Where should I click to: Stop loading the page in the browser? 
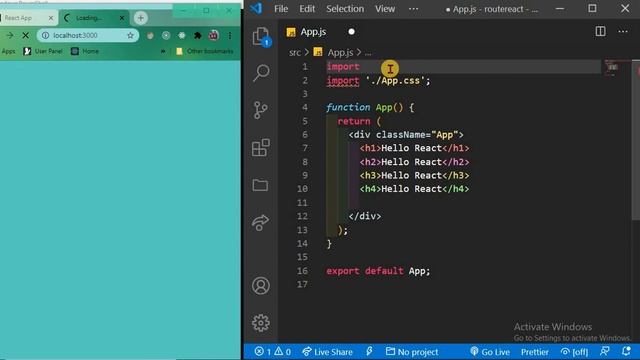click(x=25, y=36)
